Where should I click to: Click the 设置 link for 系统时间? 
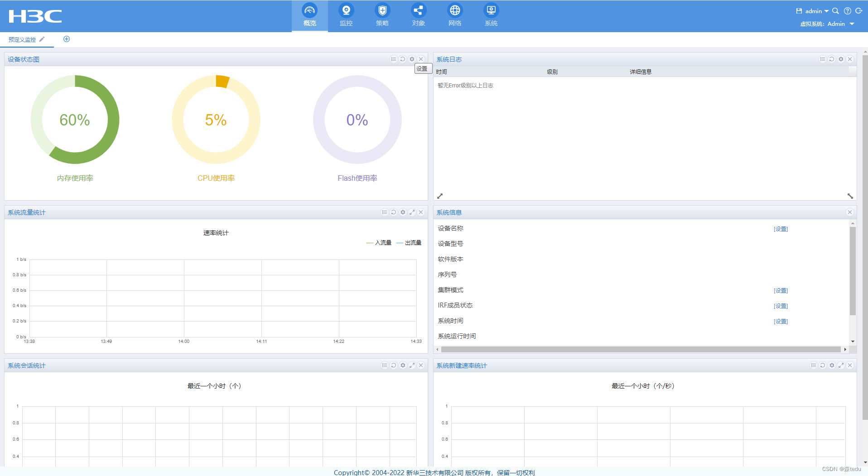(x=781, y=322)
